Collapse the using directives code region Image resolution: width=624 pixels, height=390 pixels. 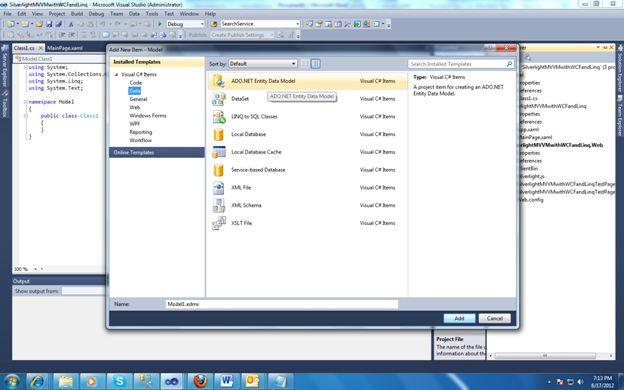click(x=25, y=68)
